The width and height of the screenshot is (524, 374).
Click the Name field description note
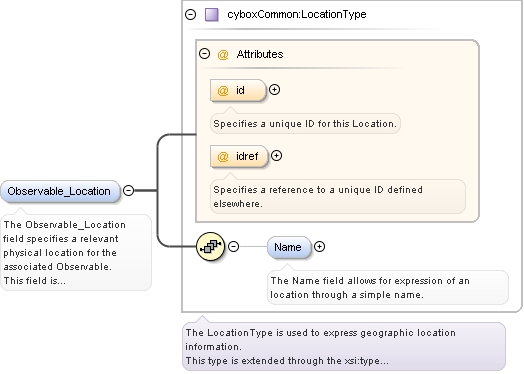[388, 287]
